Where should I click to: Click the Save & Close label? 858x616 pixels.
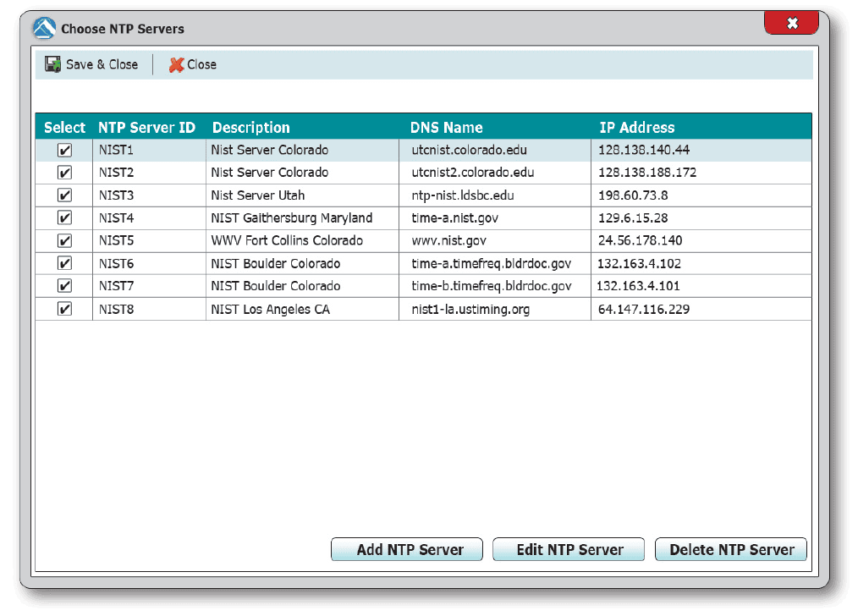[102, 64]
